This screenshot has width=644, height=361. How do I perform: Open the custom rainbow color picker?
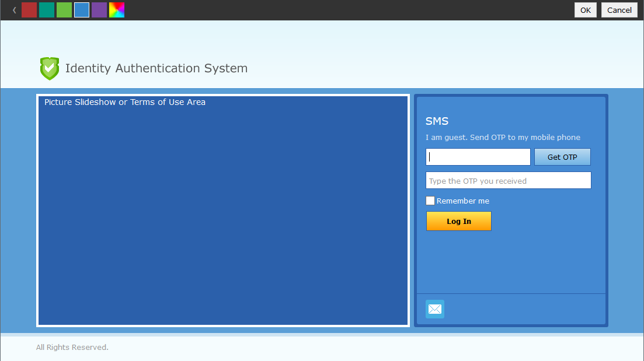(x=117, y=10)
